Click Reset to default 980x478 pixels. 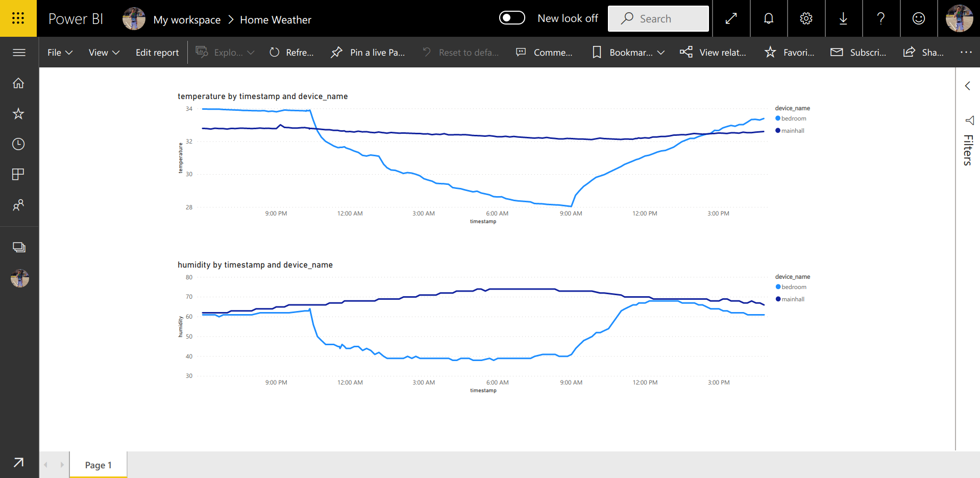point(461,52)
